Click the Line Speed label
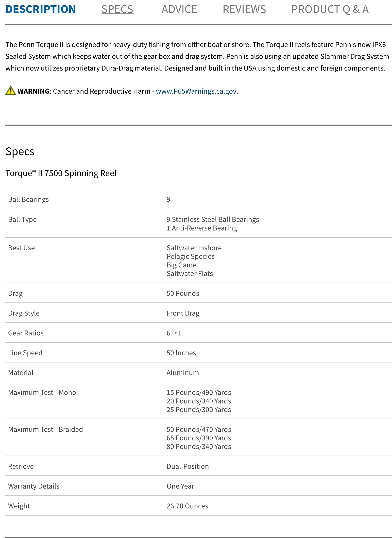The width and height of the screenshot is (392, 538). point(25,353)
